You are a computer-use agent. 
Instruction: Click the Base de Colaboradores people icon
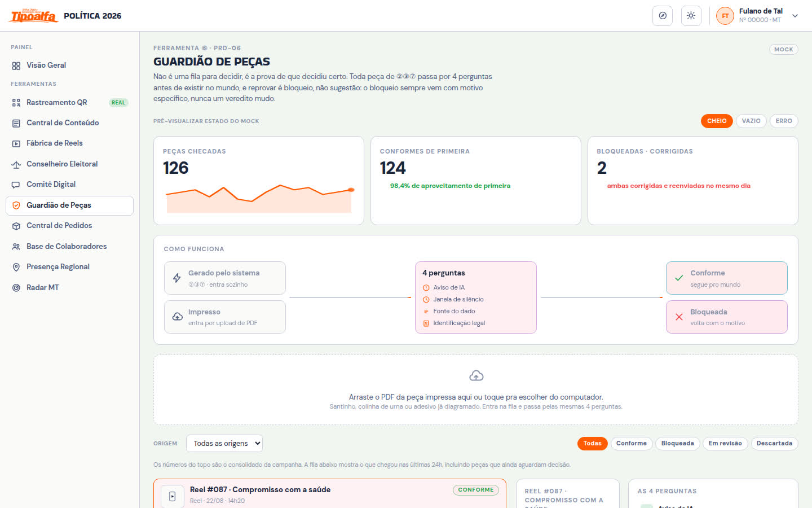point(16,247)
